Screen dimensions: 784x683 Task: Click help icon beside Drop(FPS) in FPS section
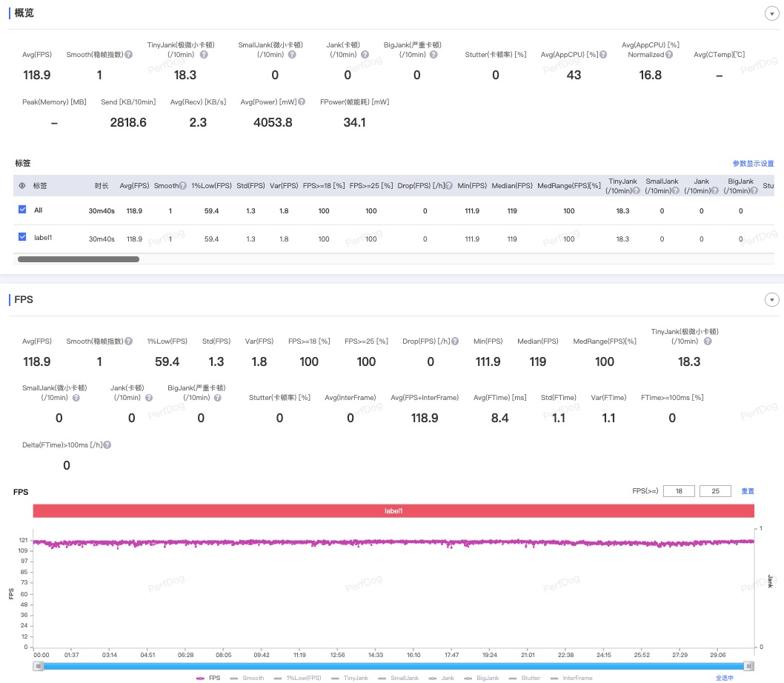click(x=455, y=341)
